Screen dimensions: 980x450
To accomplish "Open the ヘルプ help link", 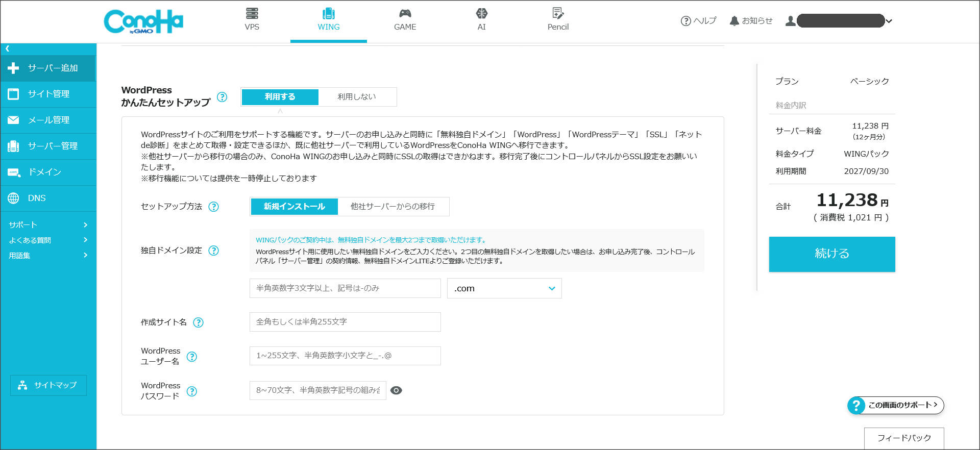I will [698, 21].
